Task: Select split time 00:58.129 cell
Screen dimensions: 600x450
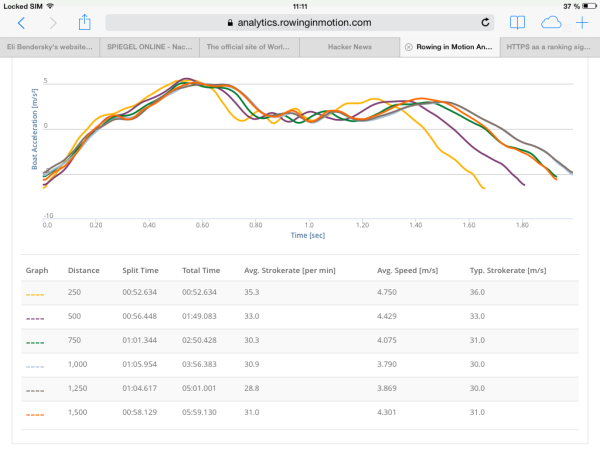Action: 140,412
